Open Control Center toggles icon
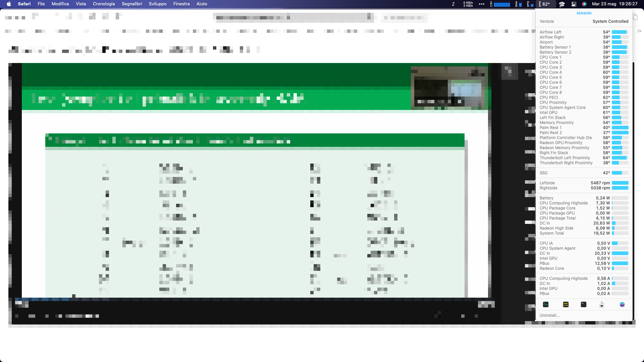 click(574, 4)
